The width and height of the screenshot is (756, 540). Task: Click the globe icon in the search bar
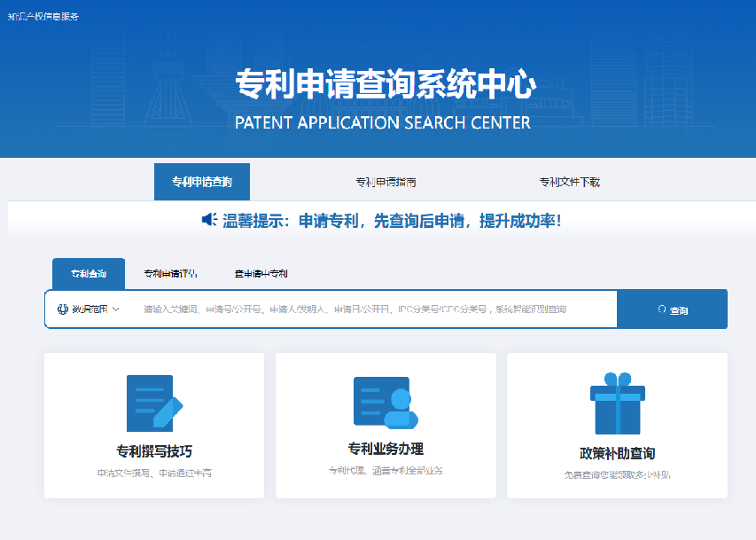63,309
